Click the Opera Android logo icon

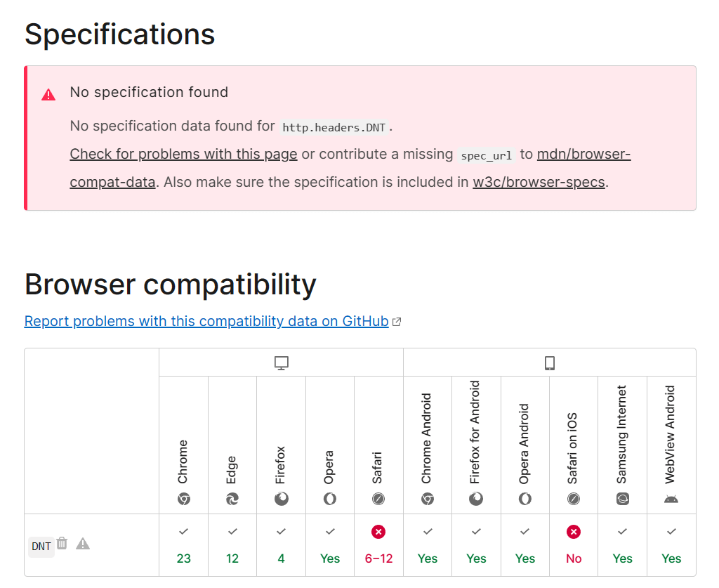click(525, 499)
